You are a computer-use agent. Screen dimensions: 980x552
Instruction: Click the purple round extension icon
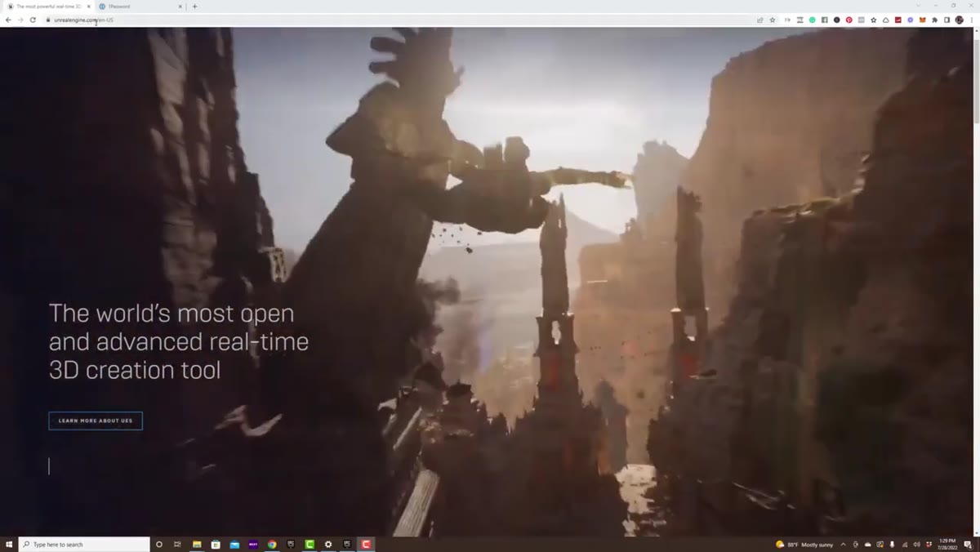tap(911, 20)
